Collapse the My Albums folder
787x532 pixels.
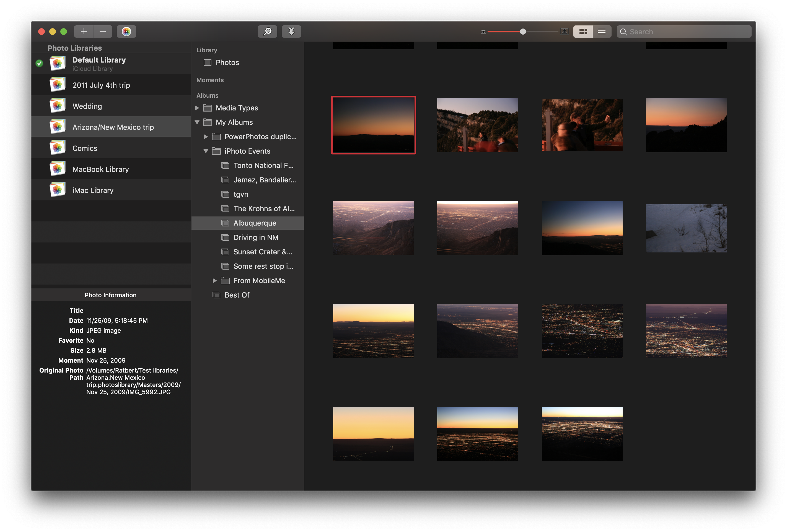pyautogui.click(x=197, y=122)
